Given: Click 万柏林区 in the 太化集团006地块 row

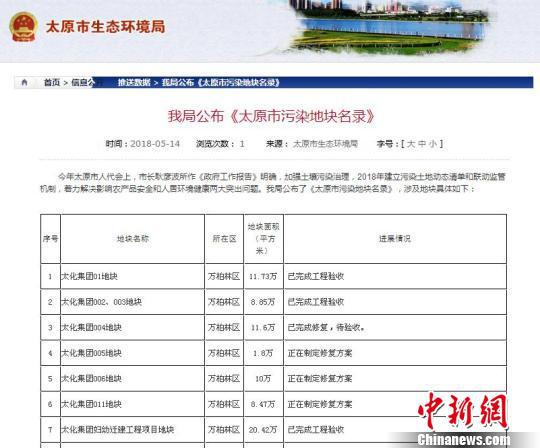Looking at the screenshot, I should (224, 378).
